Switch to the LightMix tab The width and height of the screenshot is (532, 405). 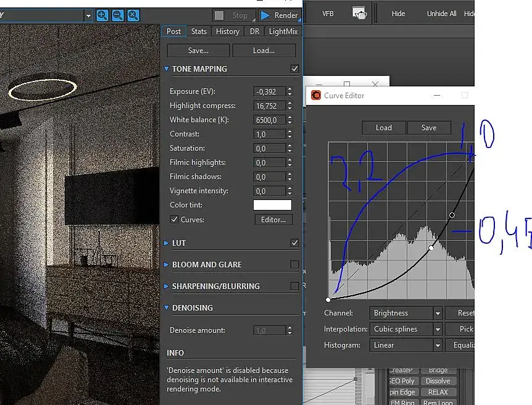283,31
